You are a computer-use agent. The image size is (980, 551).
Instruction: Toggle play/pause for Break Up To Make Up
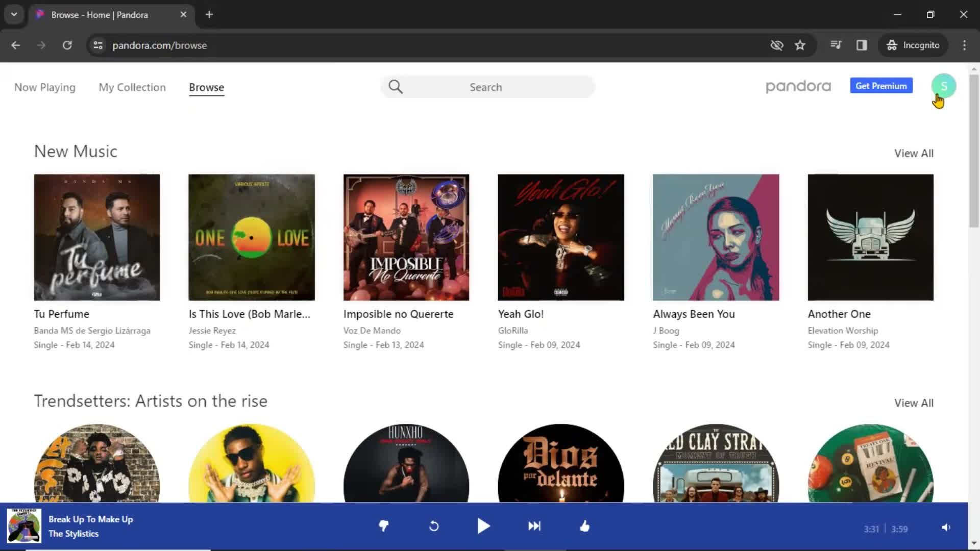(483, 526)
